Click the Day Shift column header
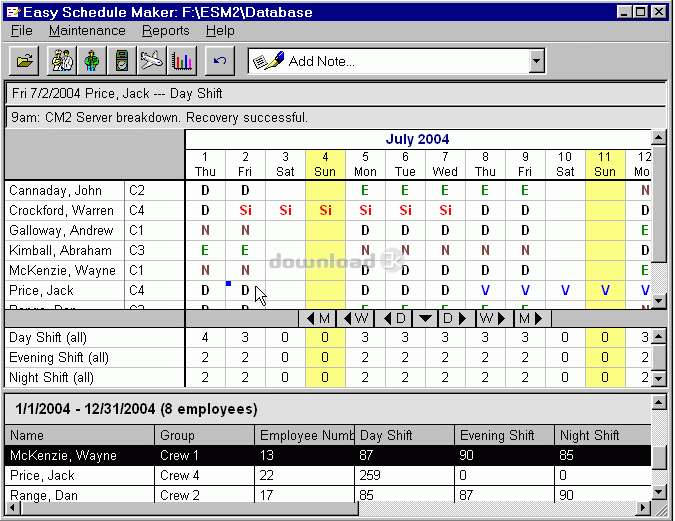The width and height of the screenshot is (675, 521). [x=404, y=435]
